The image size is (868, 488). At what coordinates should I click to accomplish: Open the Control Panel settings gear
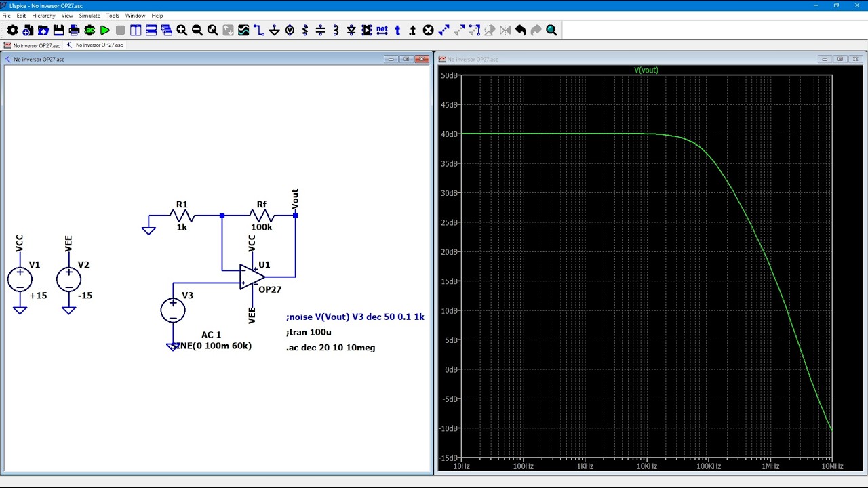tap(12, 30)
